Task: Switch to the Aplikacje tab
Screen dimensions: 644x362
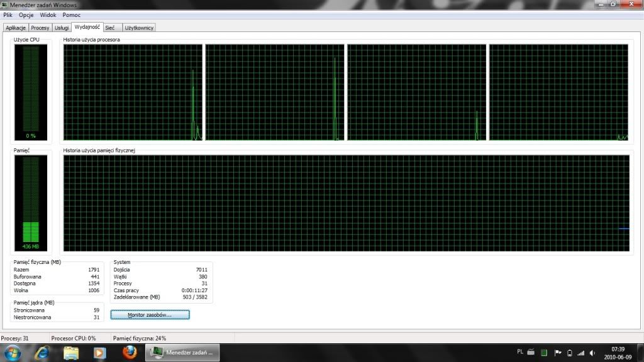Action: (x=16, y=28)
